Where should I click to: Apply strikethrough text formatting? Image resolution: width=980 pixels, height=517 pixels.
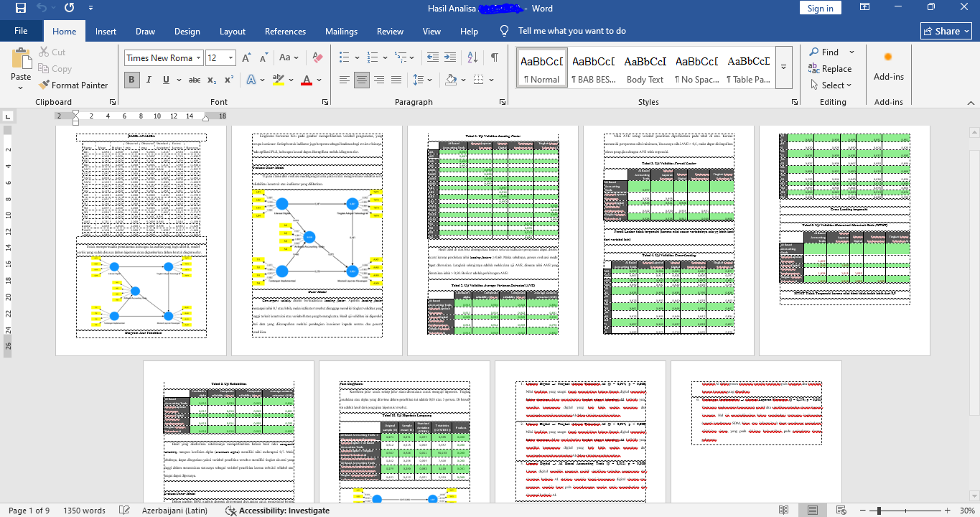coord(194,80)
